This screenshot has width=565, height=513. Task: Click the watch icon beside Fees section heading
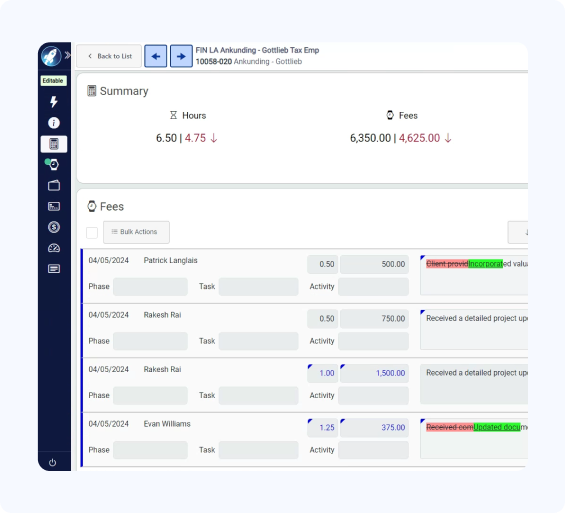click(92, 206)
